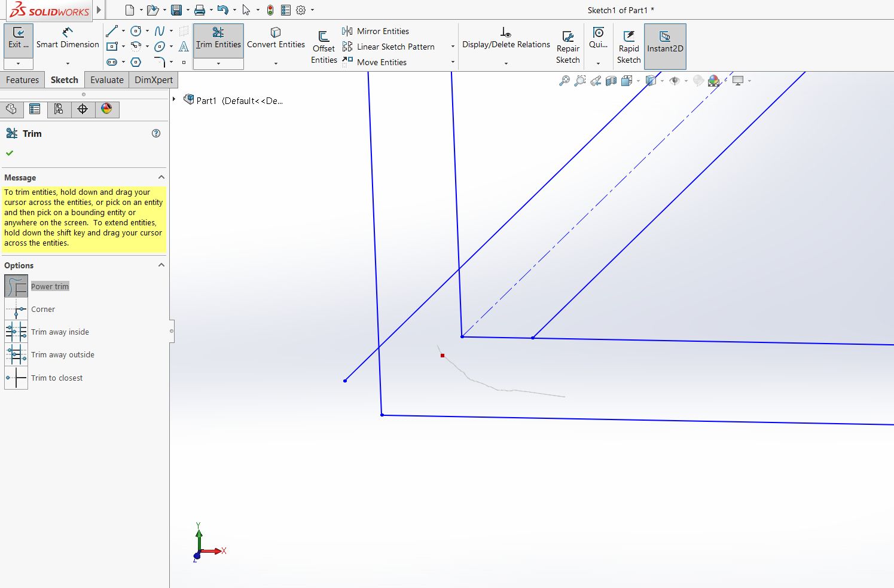Open the Display/Delete Relations dropdown arrow
894x588 pixels.
[506, 63]
